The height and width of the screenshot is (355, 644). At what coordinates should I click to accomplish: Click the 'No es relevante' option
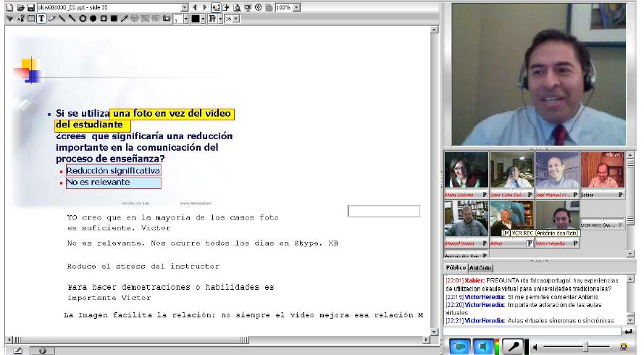[113, 183]
